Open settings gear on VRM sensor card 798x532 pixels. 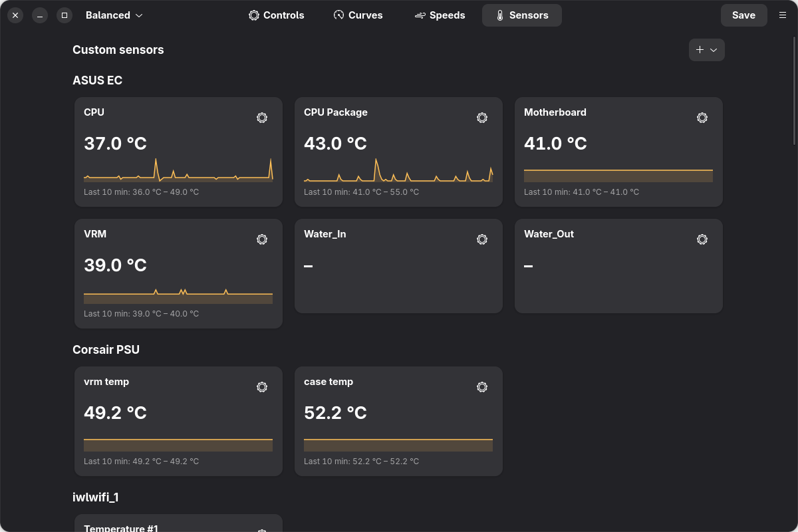pyautogui.click(x=262, y=239)
